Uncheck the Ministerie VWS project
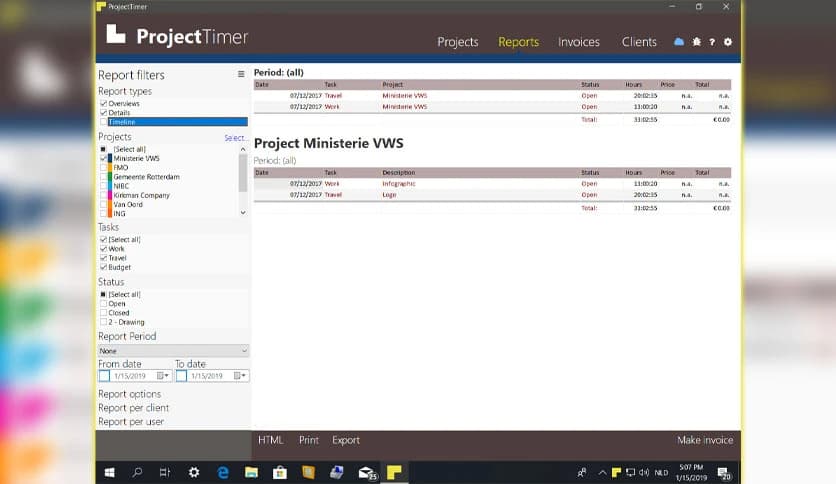The width and height of the screenshot is (836, 484). (x=103, y=159)
